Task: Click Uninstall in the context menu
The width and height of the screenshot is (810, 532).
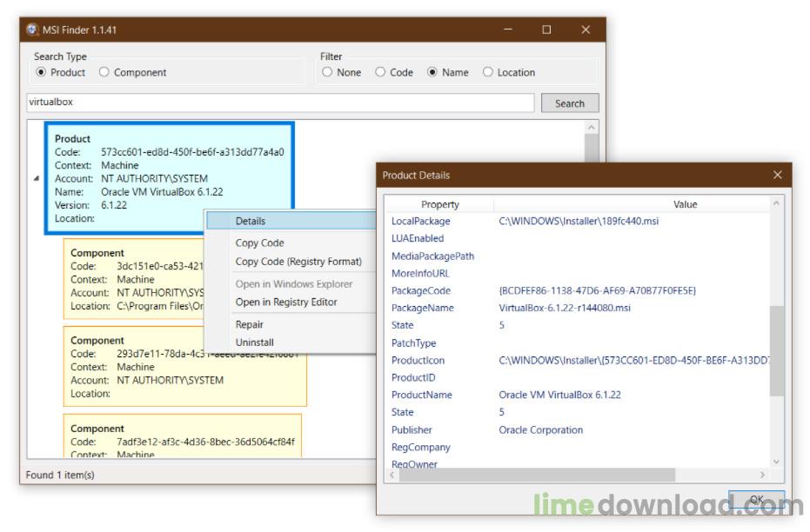Action: (x=254, y=342)
